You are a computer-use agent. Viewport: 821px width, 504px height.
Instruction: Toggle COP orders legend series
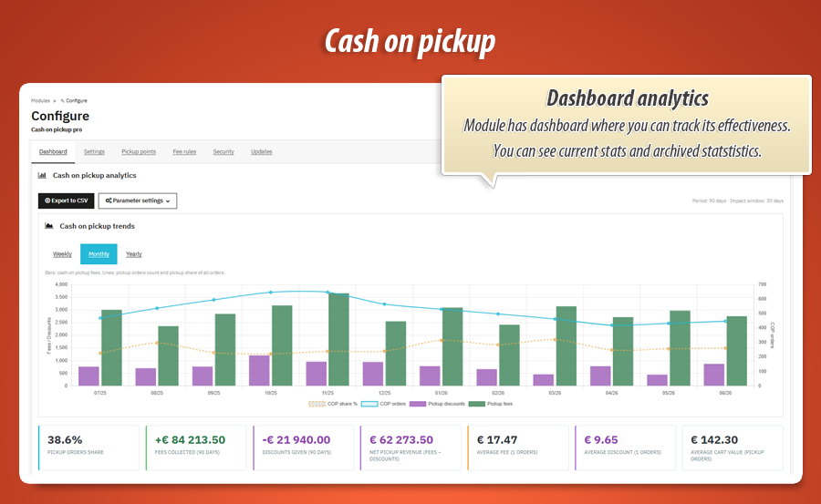click(x=384, y=404)
